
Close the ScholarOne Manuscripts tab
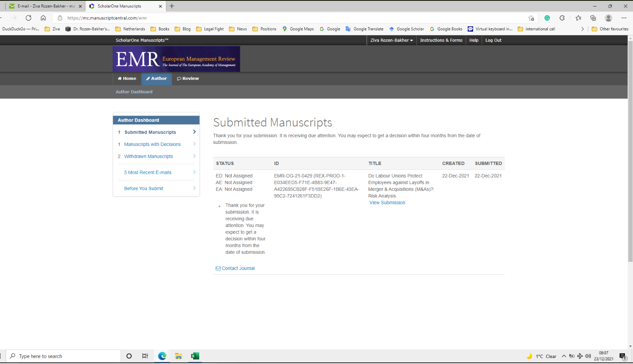pos(160,6)
